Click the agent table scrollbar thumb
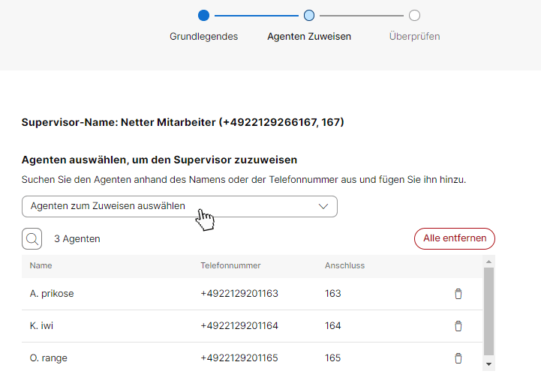541x392 pixels. (x=488, y=311)
